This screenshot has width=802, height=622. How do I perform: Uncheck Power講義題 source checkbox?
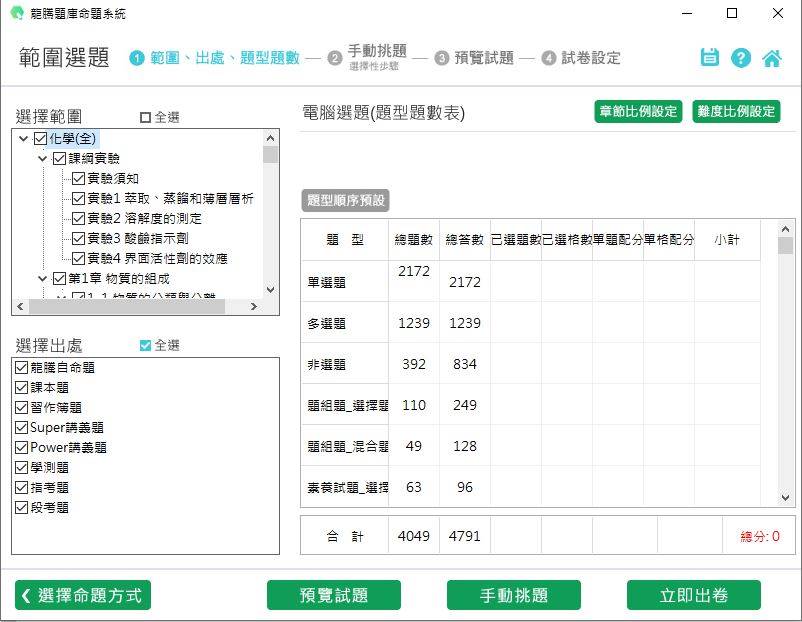pos(21,448)
